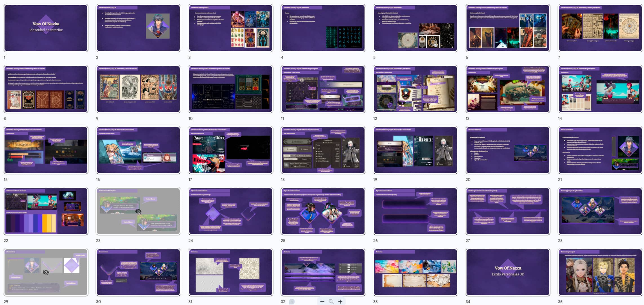Select slide 28 with the diamond character portraits
Image resolution: width=644 pixels, height=305 pixels.
pyautogui.click(x=600, y=211)
